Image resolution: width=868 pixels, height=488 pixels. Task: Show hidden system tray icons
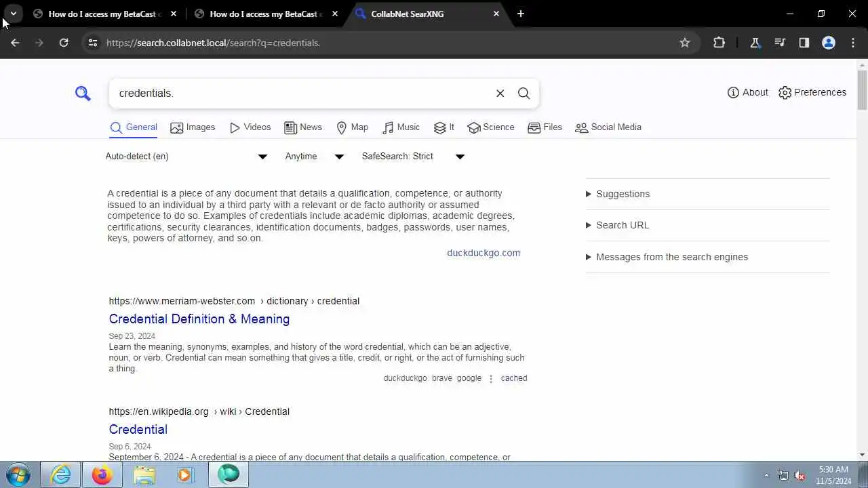pos(767,476)
